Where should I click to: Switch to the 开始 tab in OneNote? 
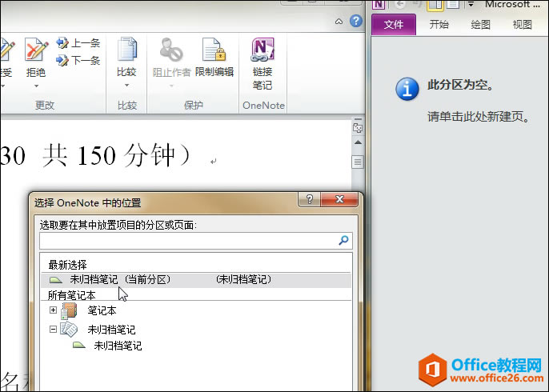439,25
